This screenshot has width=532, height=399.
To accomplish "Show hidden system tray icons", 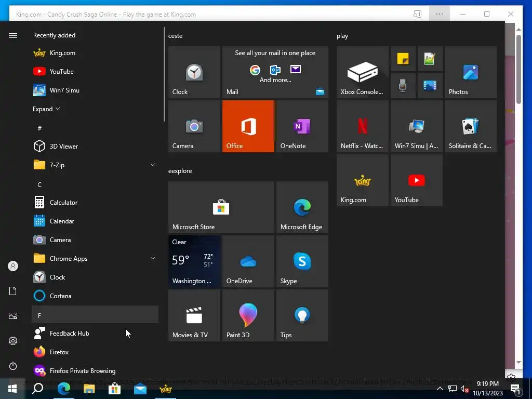I will (440, 389).
